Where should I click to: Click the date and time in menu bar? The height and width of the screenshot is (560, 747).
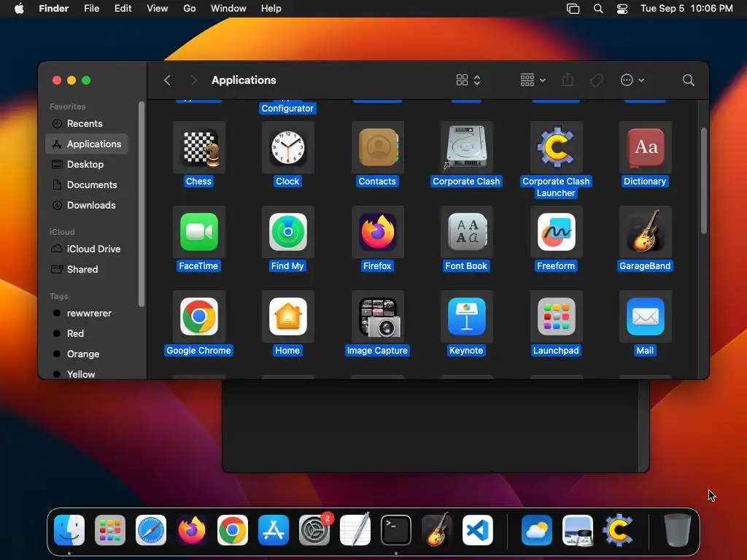tap(686, 9)
